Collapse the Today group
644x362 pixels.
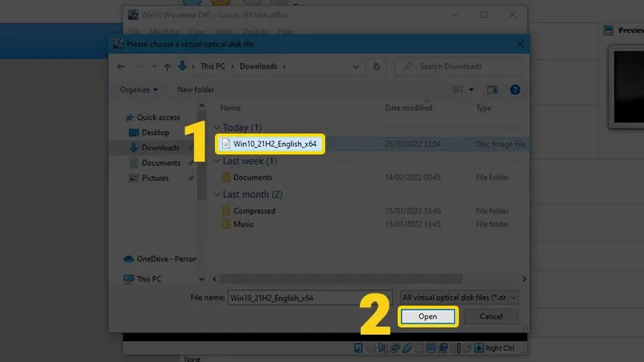click(x=216, y=128)
